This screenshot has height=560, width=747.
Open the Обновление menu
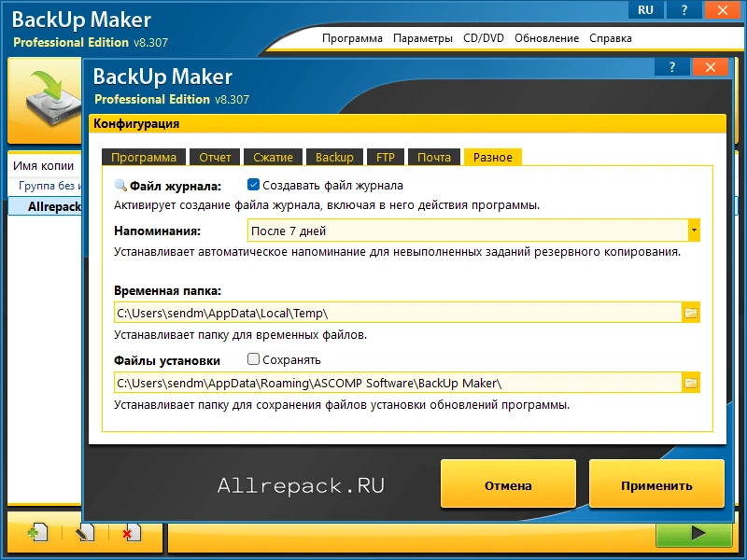click(546, 38)
